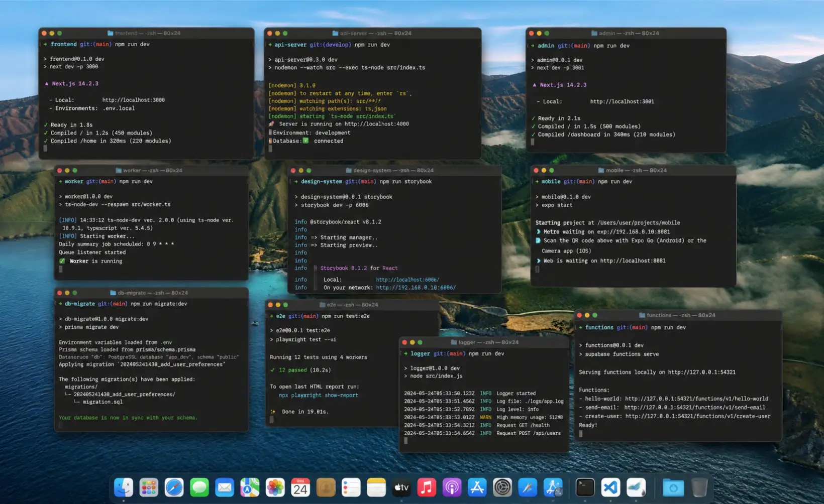This screenshot has height=504, width=824.
Task: Focus the api-server terminal title bar
Action: 372,33
